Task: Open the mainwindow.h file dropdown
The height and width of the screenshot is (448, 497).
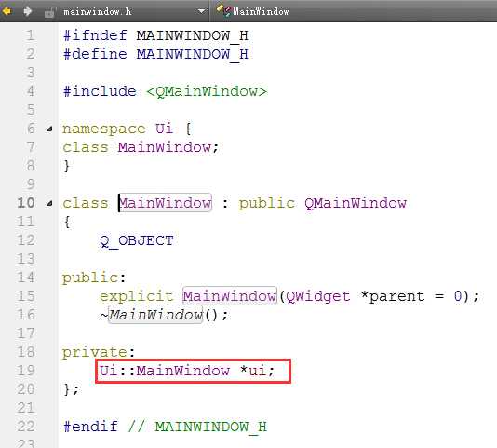Action: pyautogui.click(x=201, y=11)
